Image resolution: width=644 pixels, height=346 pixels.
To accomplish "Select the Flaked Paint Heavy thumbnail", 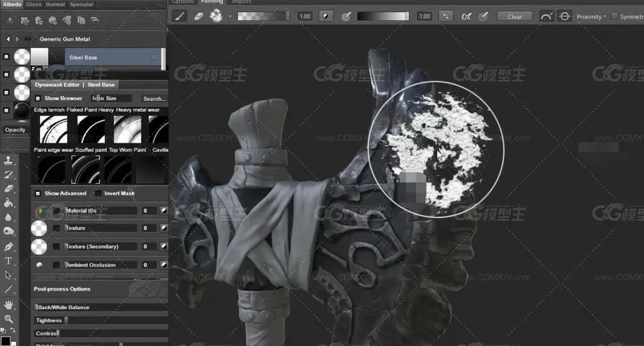I will pos(91,129).
